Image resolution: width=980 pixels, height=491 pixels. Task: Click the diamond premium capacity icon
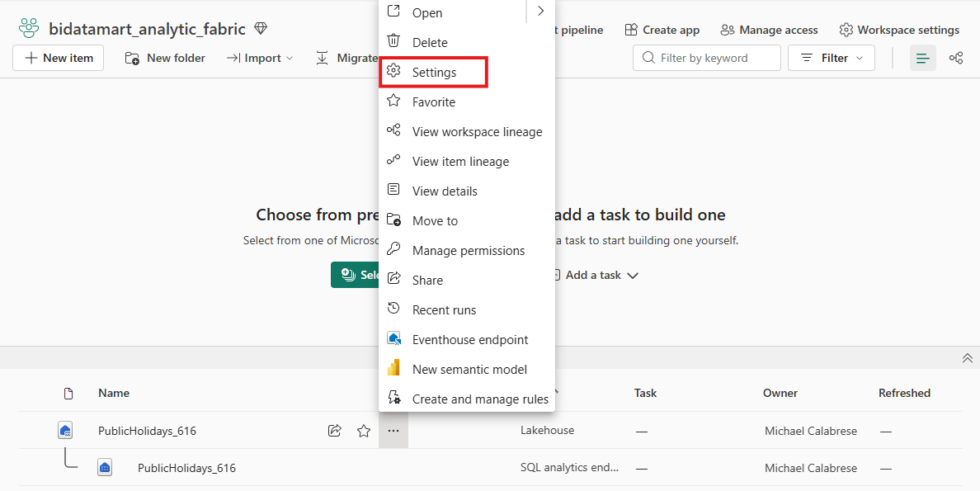pyautogui.click(x=261, y=28)
